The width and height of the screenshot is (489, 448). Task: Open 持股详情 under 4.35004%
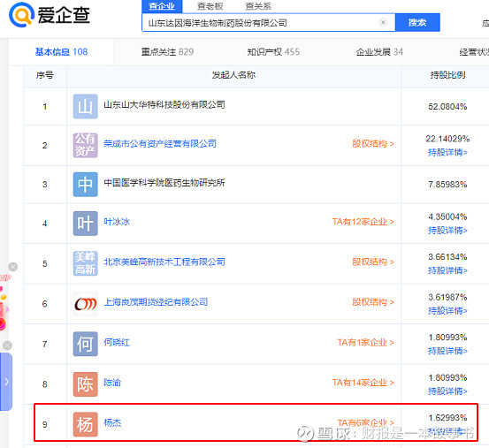click(447, 231)
